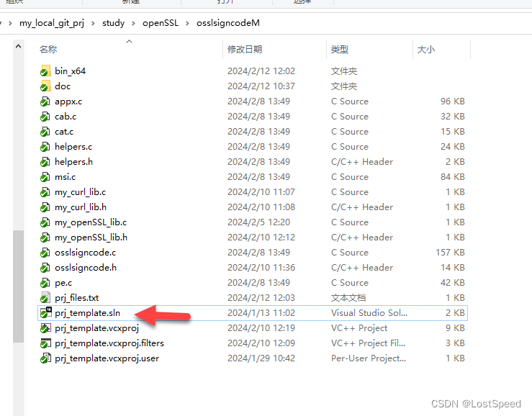The image size is (532, 416).
Task: Select the file name pe.c
Action: (63, 283)
